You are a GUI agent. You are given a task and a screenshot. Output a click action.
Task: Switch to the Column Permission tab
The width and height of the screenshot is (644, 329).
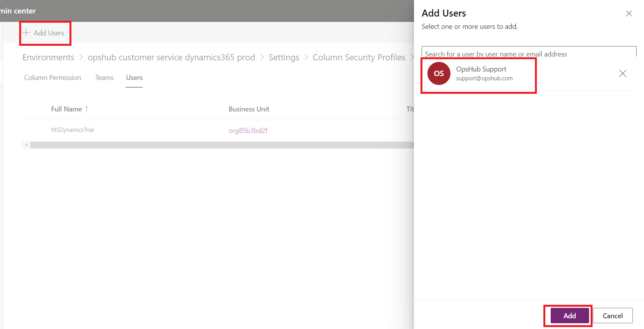pyautogui.click(x=53, y=78)
